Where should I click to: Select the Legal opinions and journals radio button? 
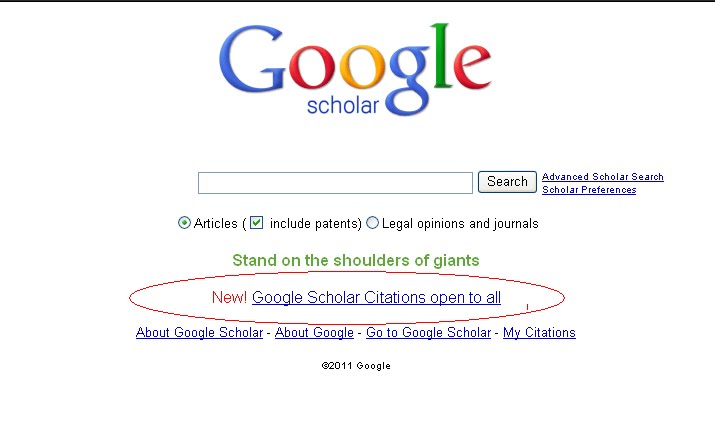click(373, 223)
